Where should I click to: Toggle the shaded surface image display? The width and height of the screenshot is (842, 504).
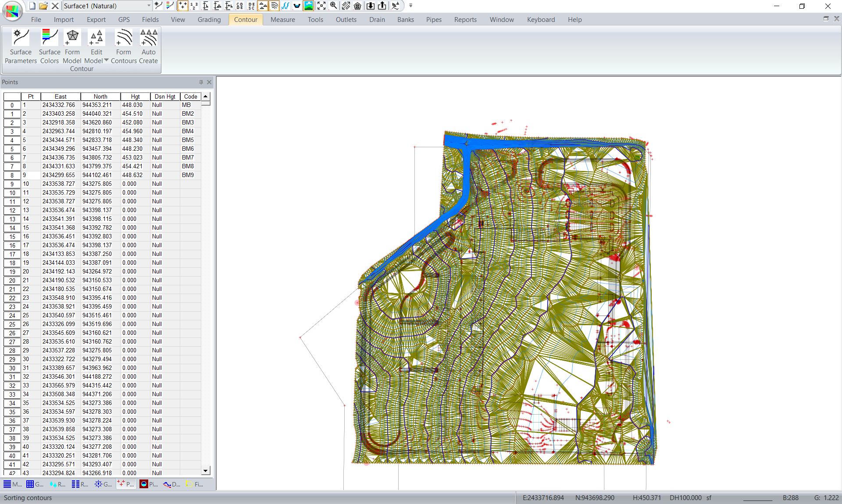point(309,6)
